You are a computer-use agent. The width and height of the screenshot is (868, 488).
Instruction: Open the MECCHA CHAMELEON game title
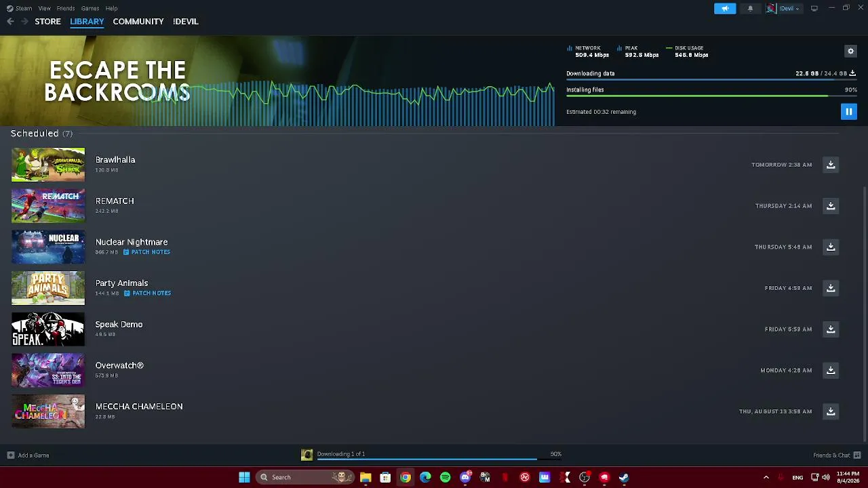tap(139, 407)
